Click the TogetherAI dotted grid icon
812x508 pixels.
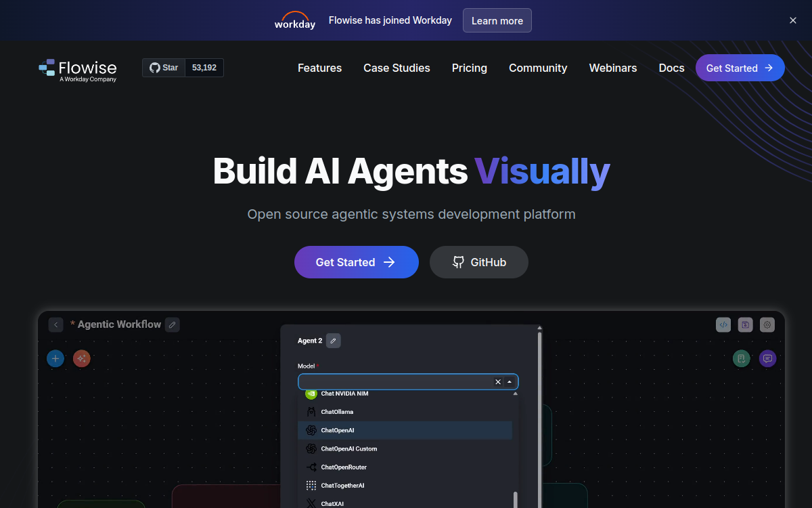click(311, 485)
